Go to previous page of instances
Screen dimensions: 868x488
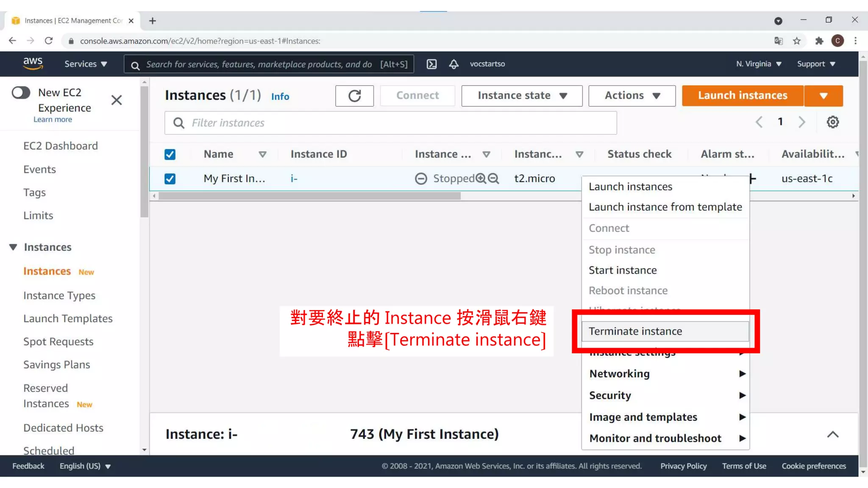(759, 122)
